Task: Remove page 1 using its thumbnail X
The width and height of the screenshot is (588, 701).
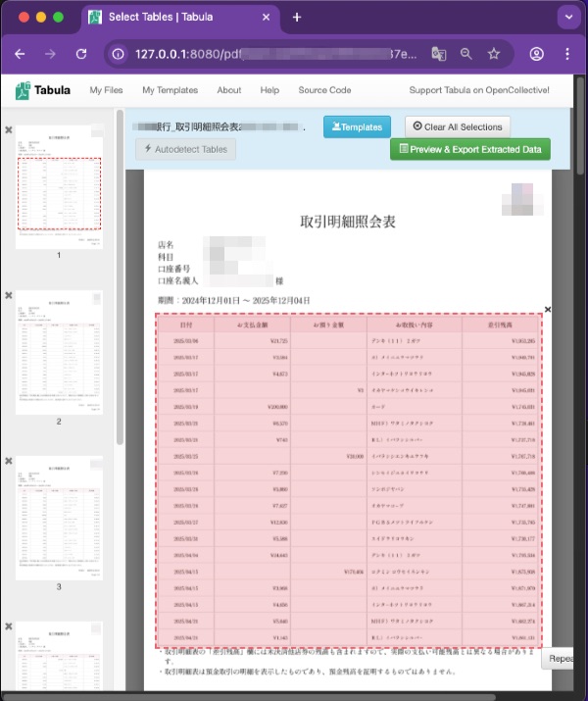Action: 9,129
